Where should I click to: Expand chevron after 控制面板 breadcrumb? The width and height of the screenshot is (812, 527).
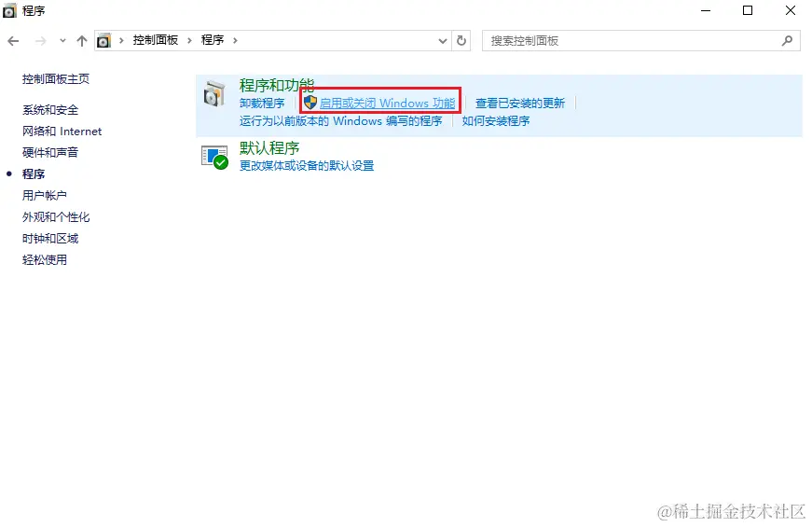[189, 40]
